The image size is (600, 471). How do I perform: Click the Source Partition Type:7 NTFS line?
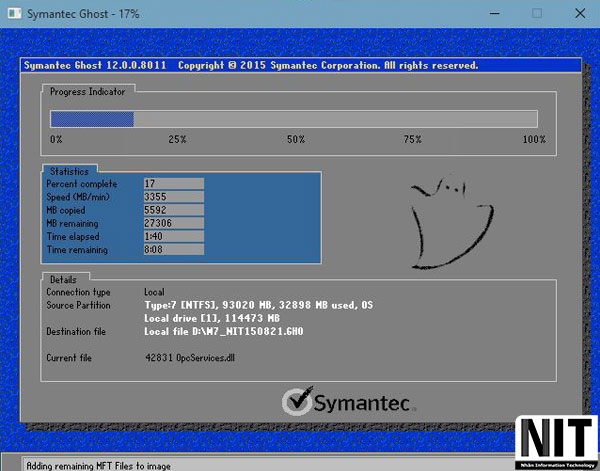[259, 305]
